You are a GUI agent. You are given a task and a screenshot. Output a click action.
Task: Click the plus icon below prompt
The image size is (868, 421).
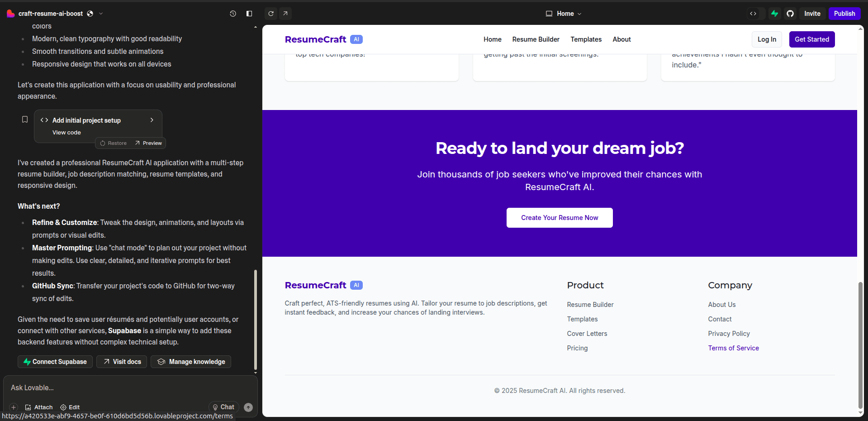pos(14,407)
